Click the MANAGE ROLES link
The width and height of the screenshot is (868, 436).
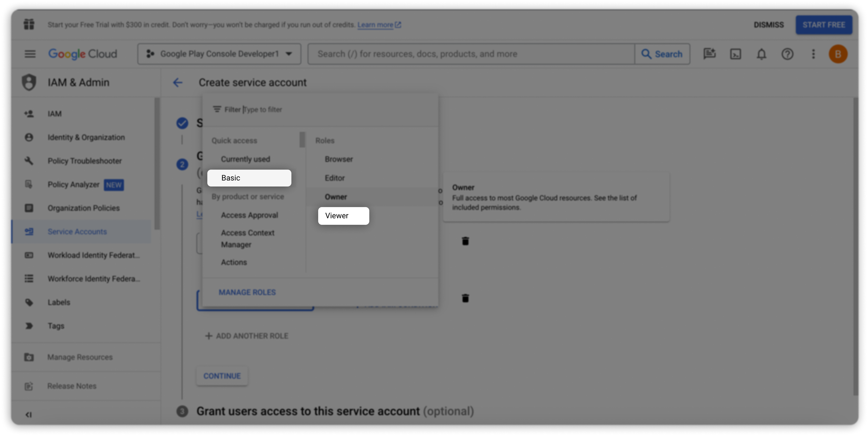(247, 292)
